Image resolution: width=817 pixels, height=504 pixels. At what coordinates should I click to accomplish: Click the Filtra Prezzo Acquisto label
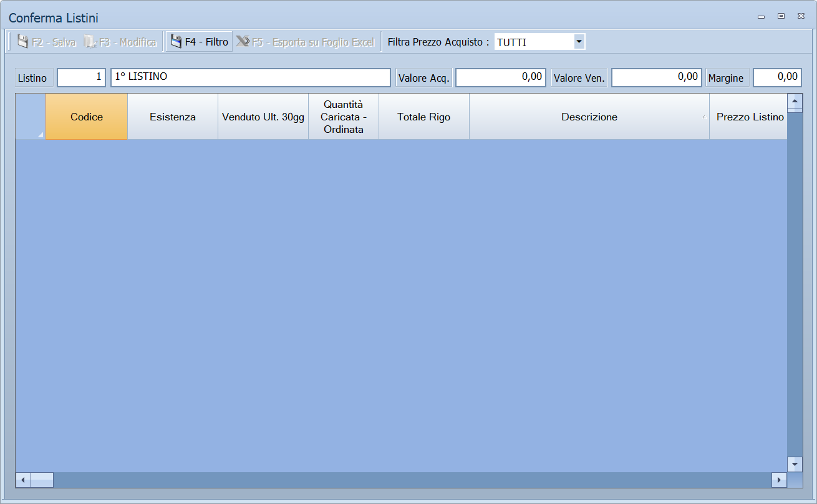(x=438, y=42)
